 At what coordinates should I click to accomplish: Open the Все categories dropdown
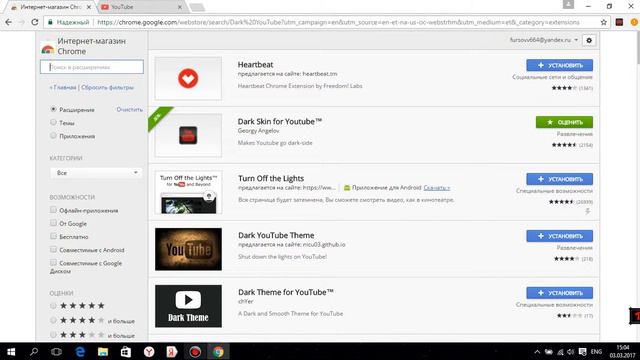coord(96,173)
